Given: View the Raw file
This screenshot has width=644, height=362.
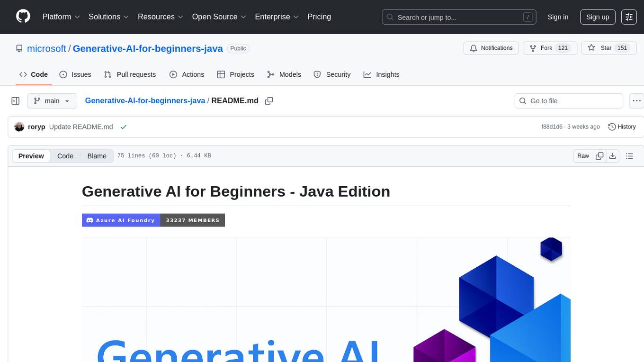Looking at the screenshot, I should tap(583, 156).
